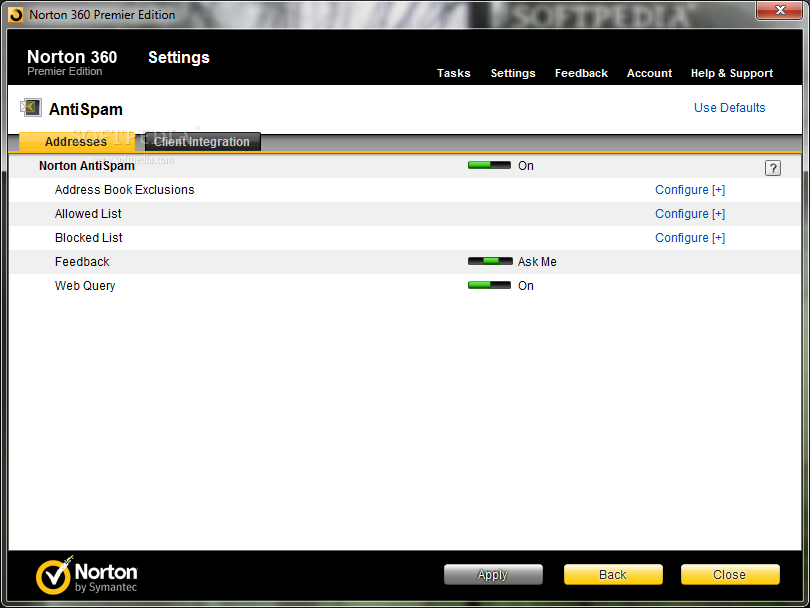Select the Web Query row label
The width and height of the screenshot is (810, 608).
tap(85, 286)
